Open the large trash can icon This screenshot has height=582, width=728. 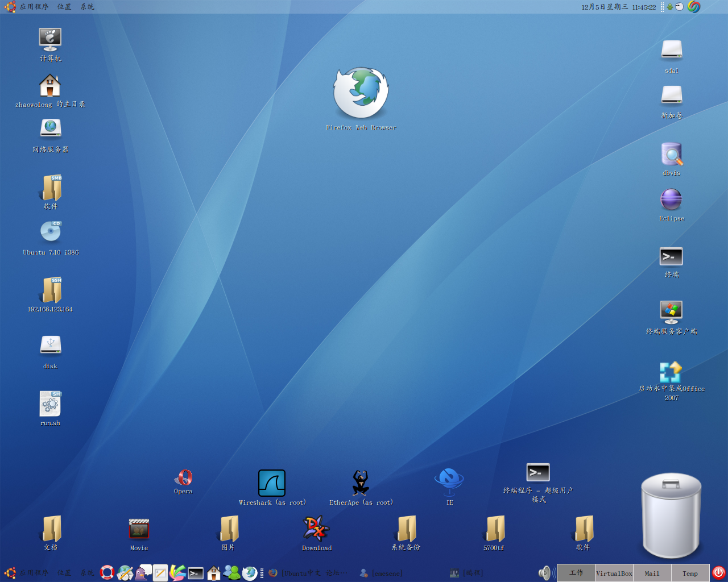(671, 515)
